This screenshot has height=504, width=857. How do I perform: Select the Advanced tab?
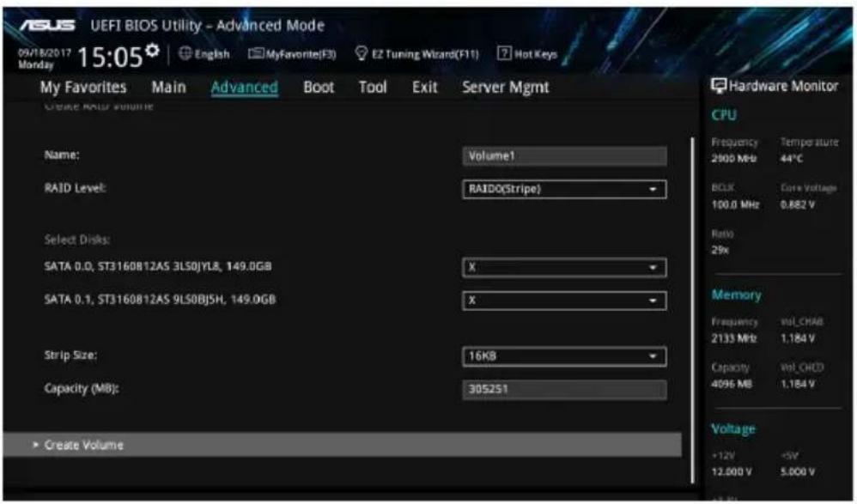245,87
